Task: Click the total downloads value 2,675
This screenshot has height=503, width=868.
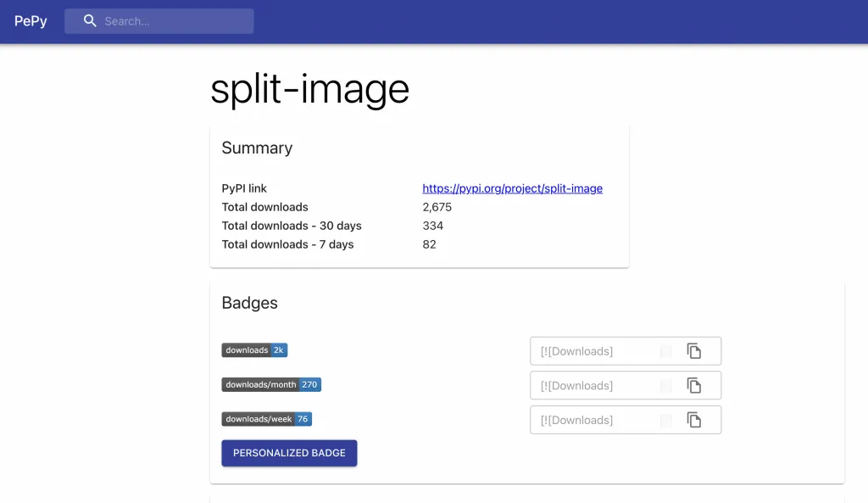Action: pos(437,207)
